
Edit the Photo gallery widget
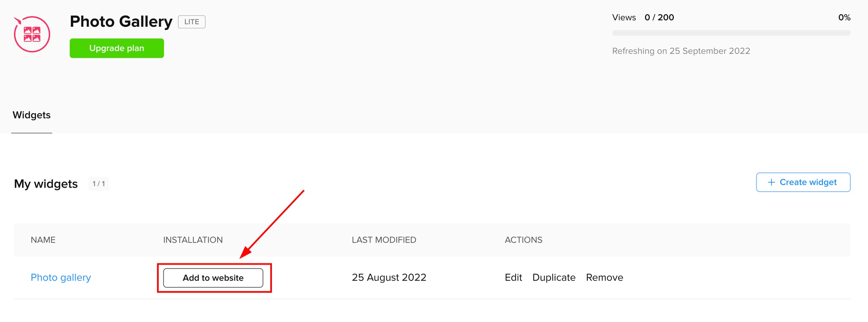point(513,277)
